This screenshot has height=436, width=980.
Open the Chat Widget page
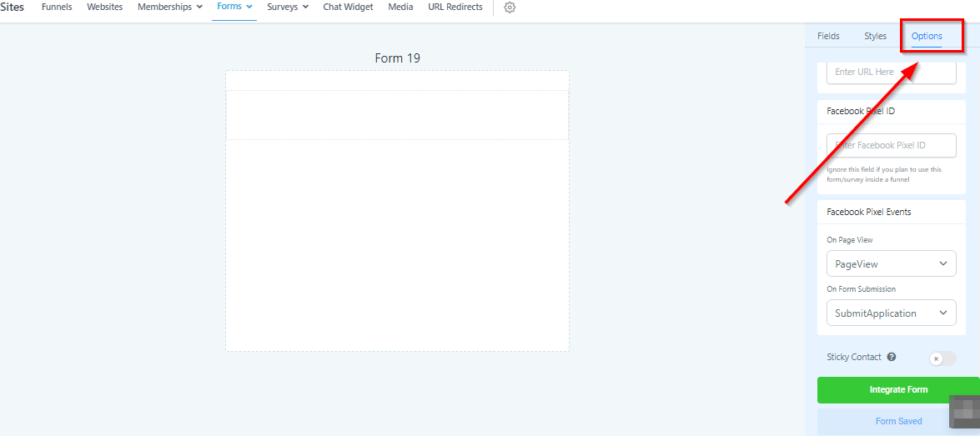(348, 7)
